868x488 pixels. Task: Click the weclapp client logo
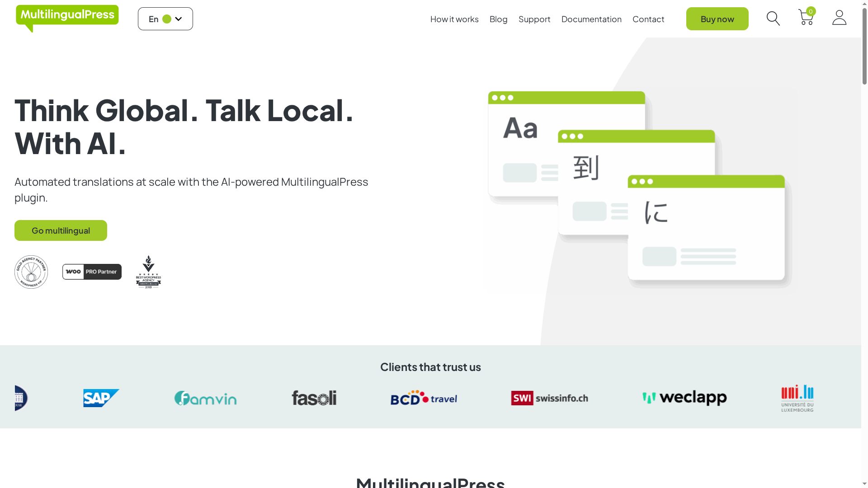(684, 398)
